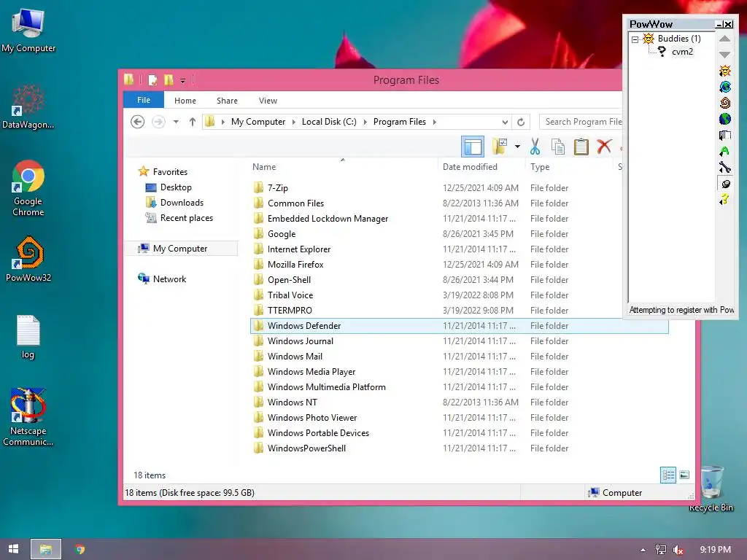This screenshot has width=747, height=560.
Task: Click the PowWow scroll up arrow
Action: pyautogui.click(x=724, y=39)
